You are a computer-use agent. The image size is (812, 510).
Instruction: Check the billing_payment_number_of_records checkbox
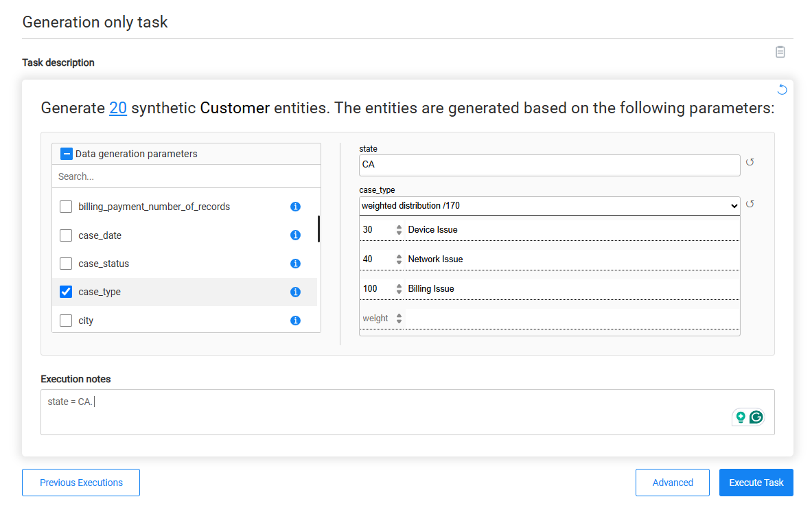click(x=66, y=207)
